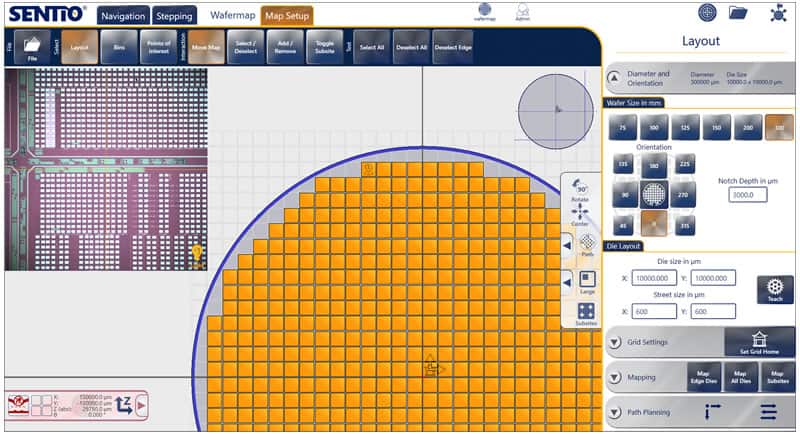
Task: Select the Path view icon
Action: [588, 244]
